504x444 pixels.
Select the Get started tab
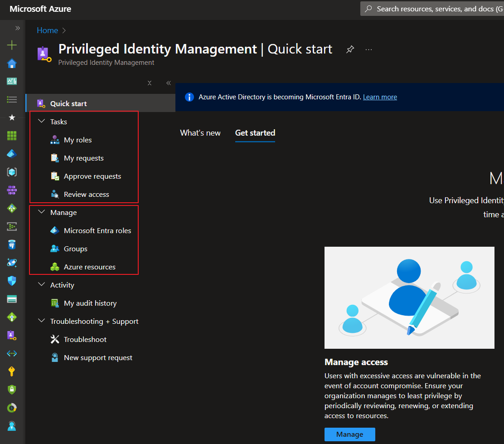(x=255, y=133)
